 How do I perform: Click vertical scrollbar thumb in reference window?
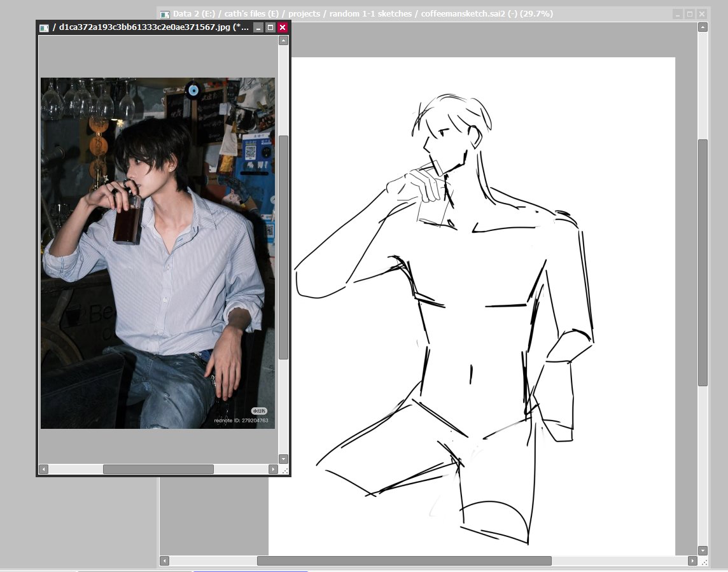283,248
